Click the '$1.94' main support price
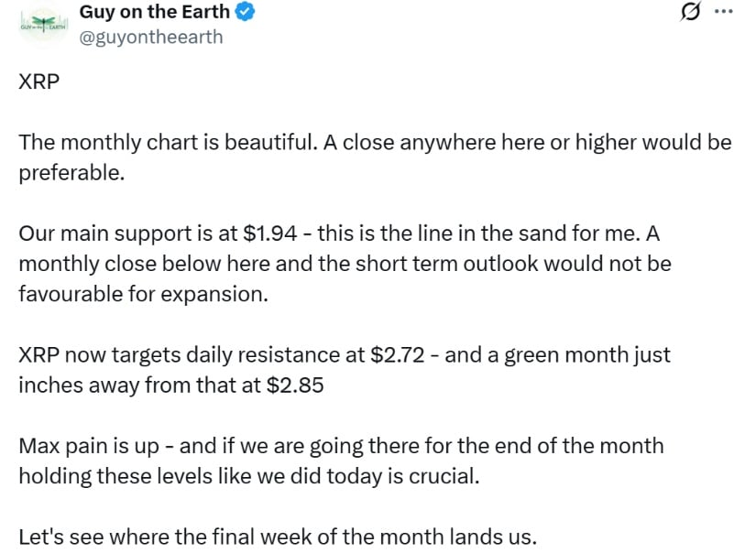Viewport: 756px width, 553px height. (270, 233)
